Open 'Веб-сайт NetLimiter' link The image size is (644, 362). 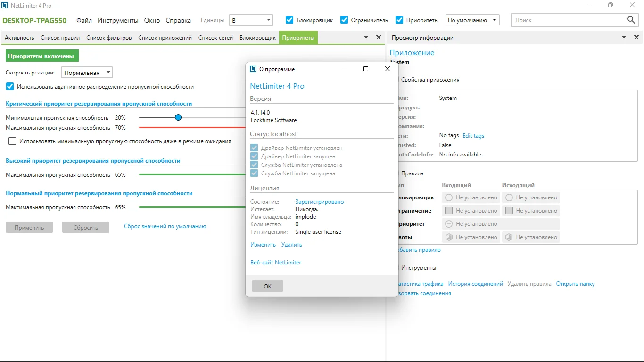coord(276,263)
